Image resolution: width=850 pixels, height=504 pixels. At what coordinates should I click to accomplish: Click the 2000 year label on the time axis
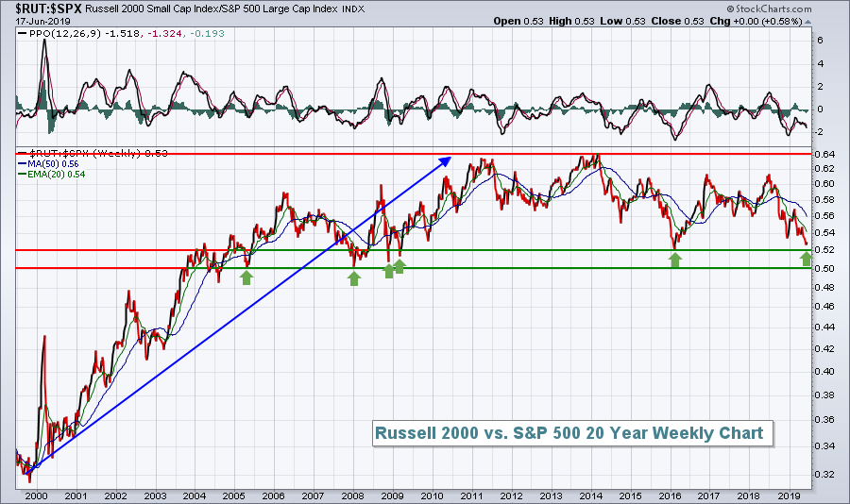pyautogui.click(x=37, y=496)
